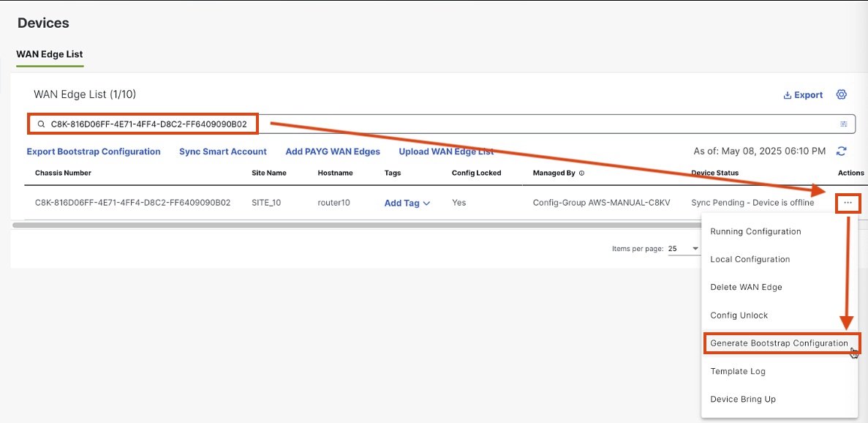Select Running Configuration from the menu

point(755,231)
